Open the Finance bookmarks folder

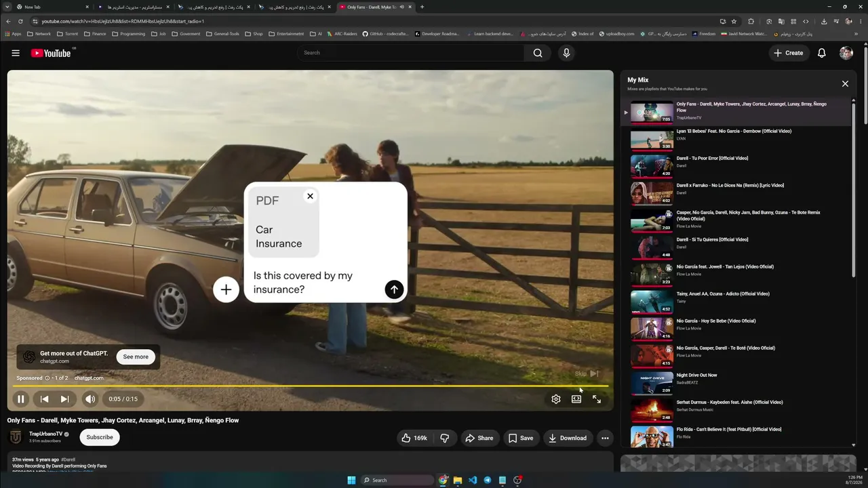point(95,34)
